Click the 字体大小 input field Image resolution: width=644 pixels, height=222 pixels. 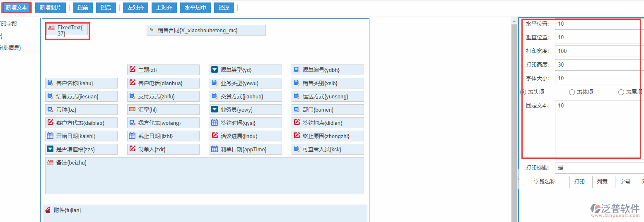(599, 79)
